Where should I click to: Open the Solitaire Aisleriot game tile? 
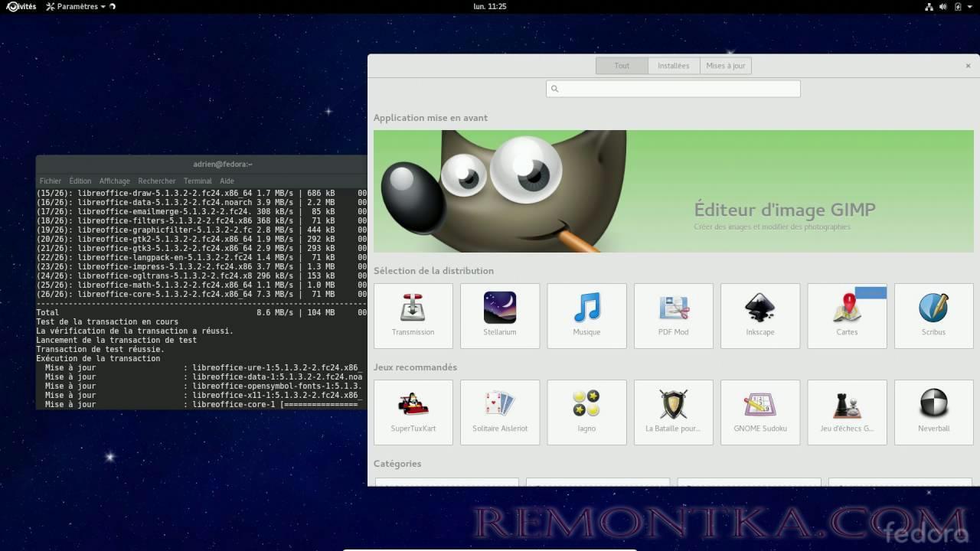tap(500, 412)
